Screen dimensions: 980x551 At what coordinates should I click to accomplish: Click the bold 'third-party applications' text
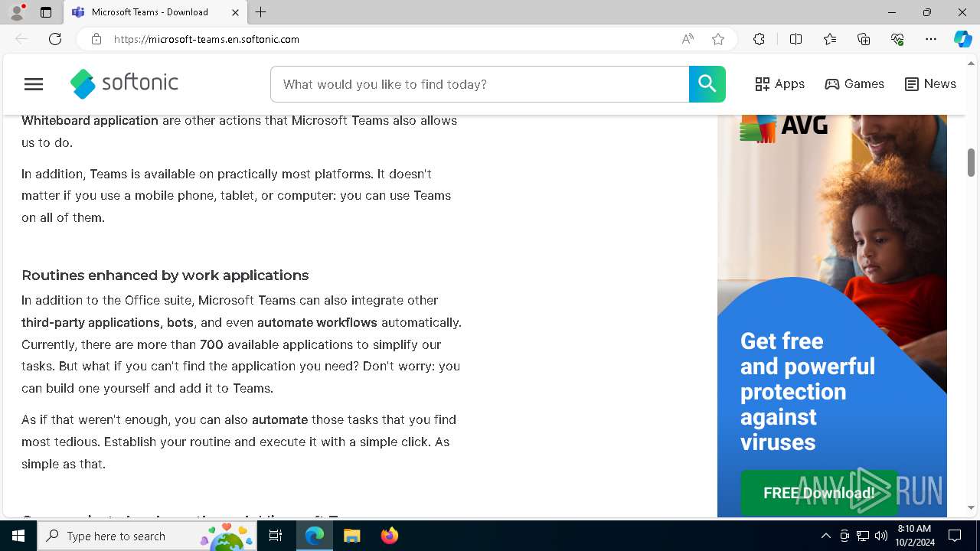(90, 322)
